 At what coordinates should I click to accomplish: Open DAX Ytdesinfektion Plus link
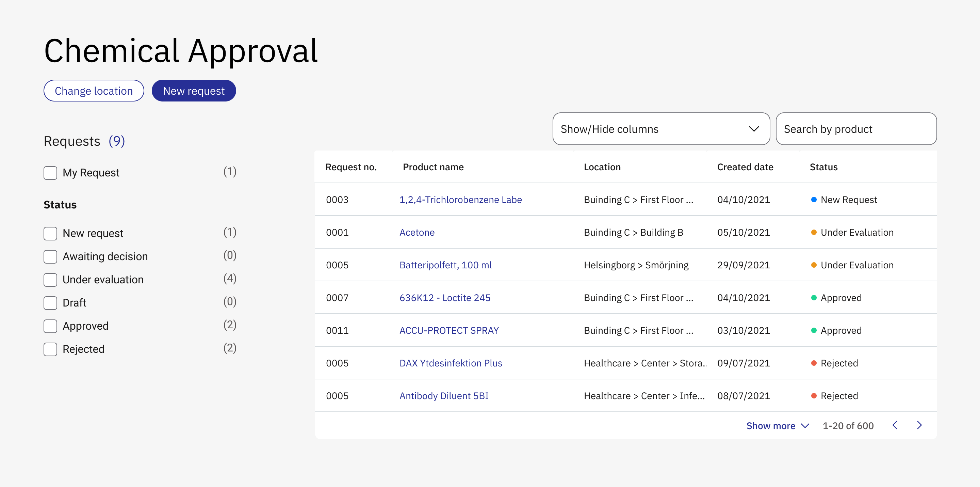451,364
